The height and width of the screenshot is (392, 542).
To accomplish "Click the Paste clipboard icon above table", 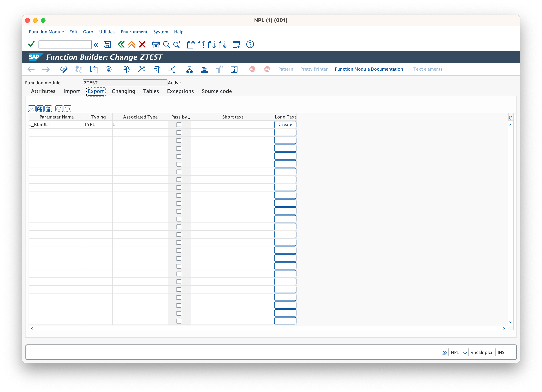I will (48, 109).
